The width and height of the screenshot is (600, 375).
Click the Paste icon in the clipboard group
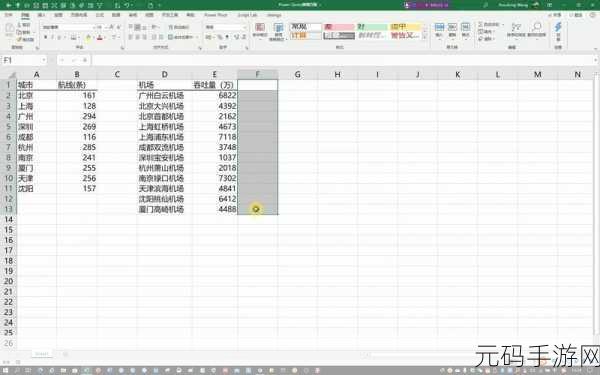coord(9,29)
